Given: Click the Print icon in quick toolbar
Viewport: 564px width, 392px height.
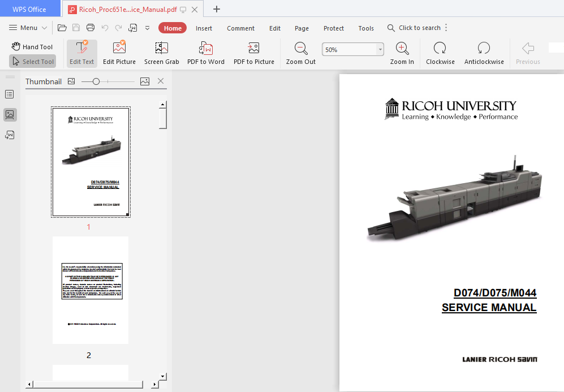Looking at the screenshot, I should point(91,28).
